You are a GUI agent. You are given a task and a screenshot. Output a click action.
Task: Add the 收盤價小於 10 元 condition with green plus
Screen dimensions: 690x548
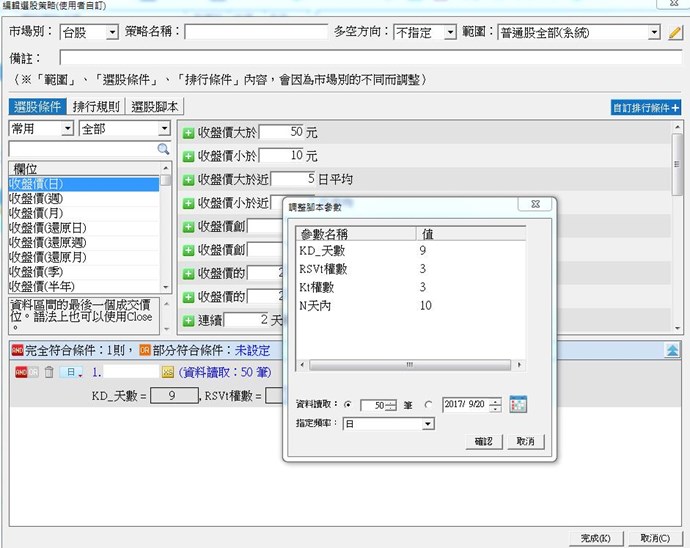tap(188, 156)
